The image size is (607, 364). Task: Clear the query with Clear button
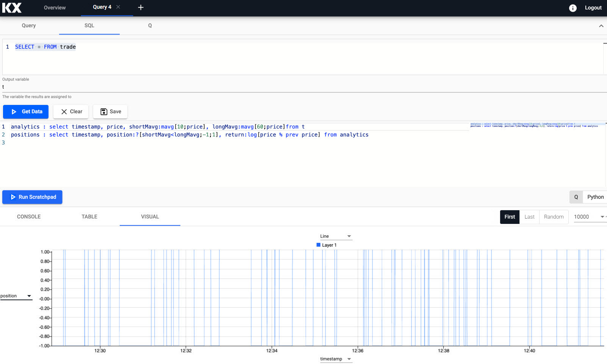tap(71, 112)
